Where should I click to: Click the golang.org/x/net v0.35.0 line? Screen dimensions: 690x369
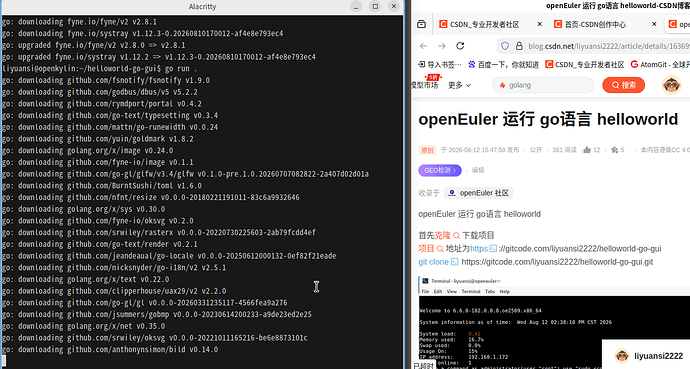[x=84, y=326]
